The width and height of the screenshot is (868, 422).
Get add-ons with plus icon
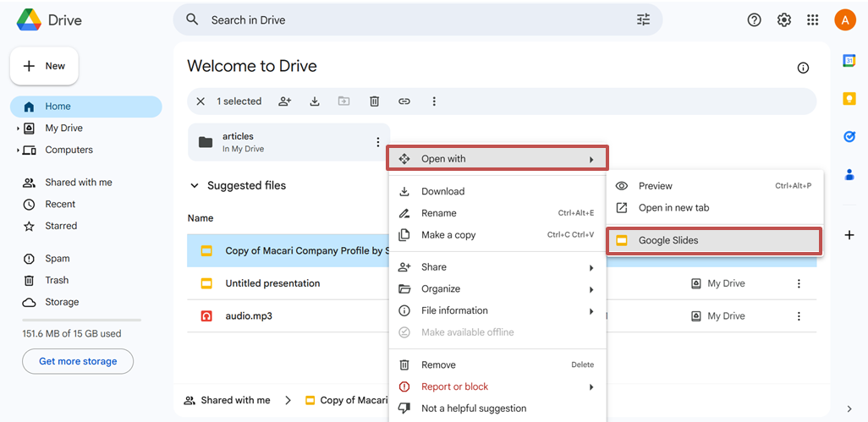(x=849, y=235)
